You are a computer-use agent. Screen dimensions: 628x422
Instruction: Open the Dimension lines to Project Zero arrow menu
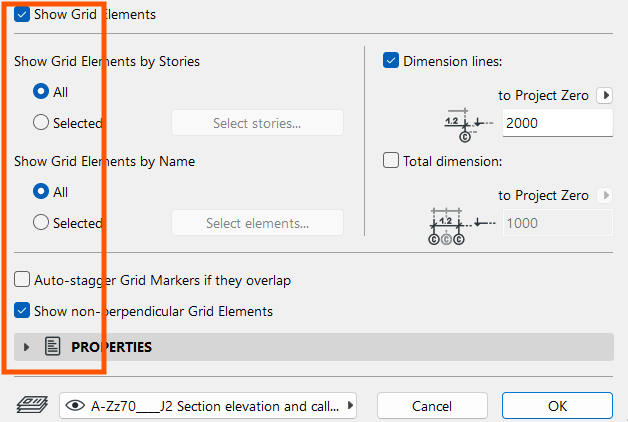(605, 95)
